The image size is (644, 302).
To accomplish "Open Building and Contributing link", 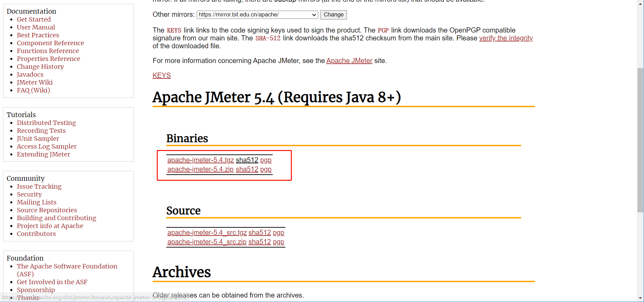I will pyautogui.click(x=57, y=218).
